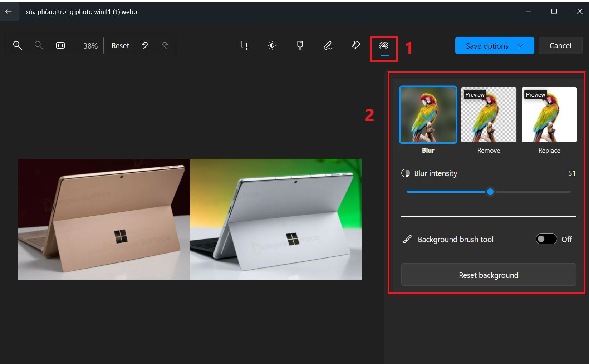
Task: Click the Reset background button
Action: (488, 275)
